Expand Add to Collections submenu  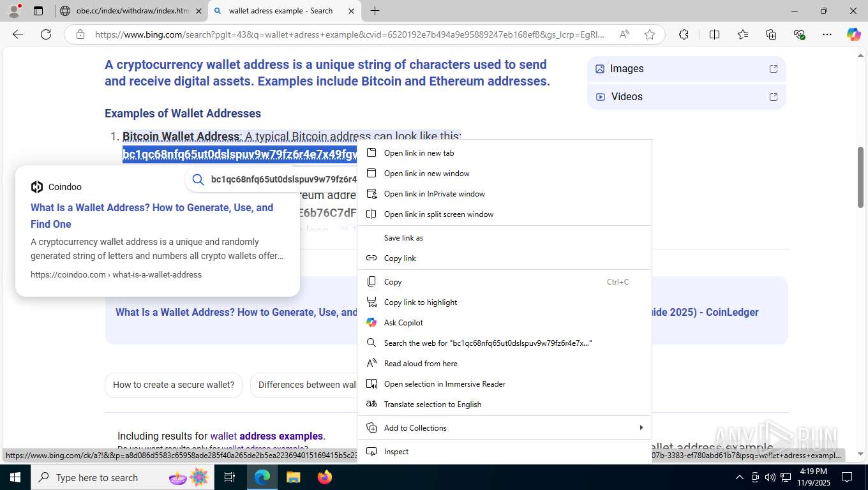coord(504,428)
